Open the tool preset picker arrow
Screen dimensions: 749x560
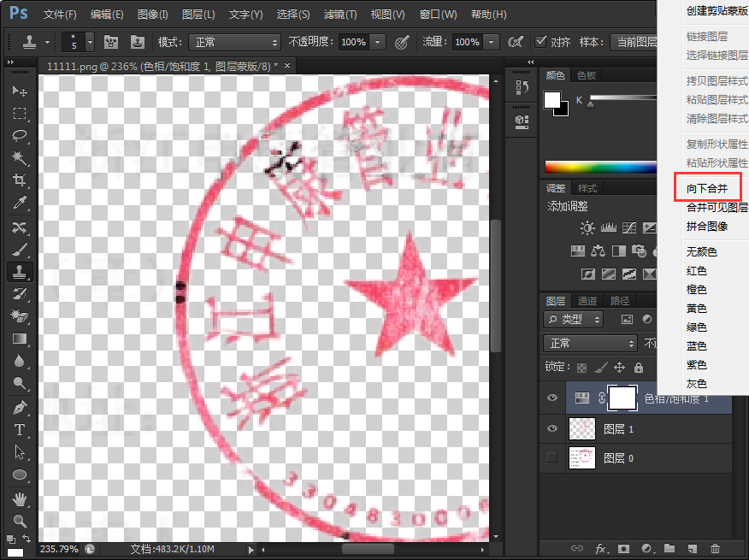tap(47, 42)
